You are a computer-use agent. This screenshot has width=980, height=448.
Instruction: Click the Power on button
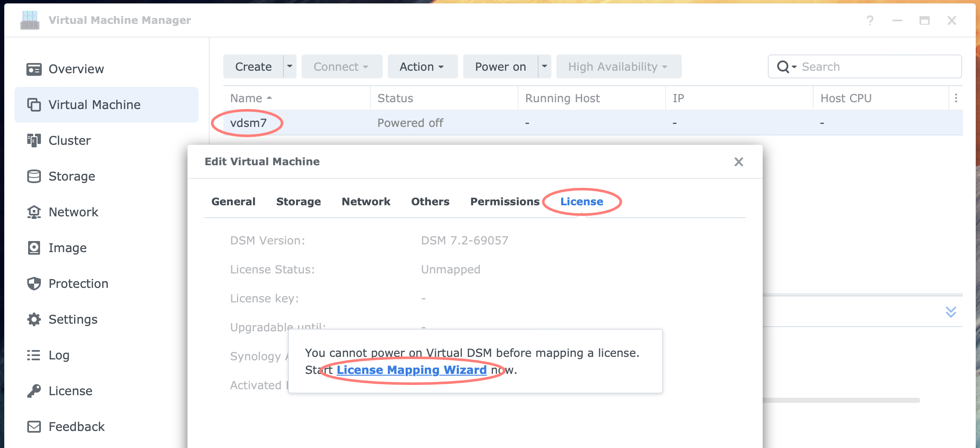point(501,66)
